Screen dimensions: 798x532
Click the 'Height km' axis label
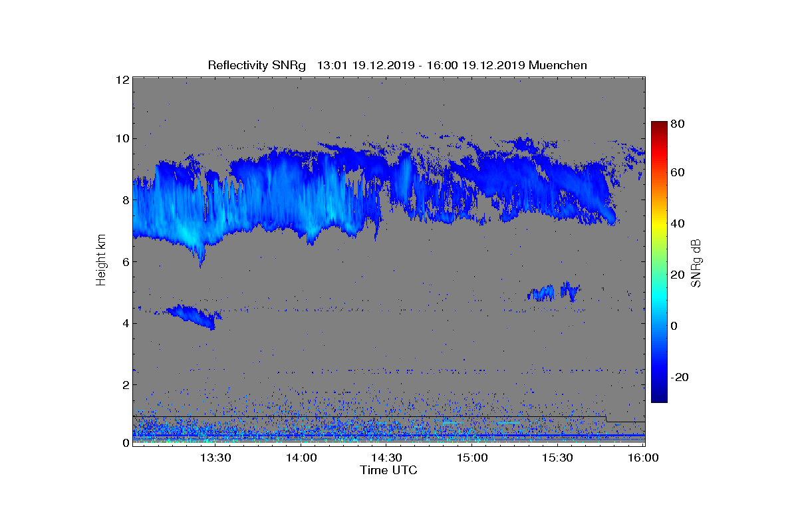pos(101,261)
